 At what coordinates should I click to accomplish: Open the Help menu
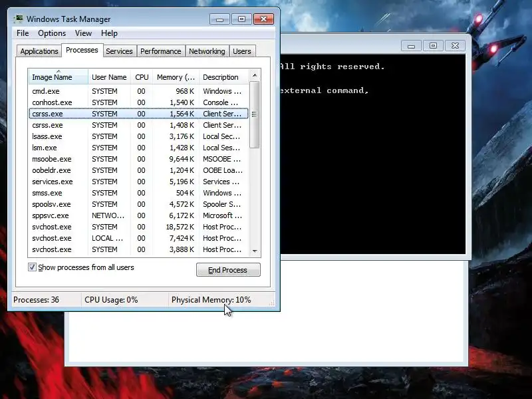point(109,33)
